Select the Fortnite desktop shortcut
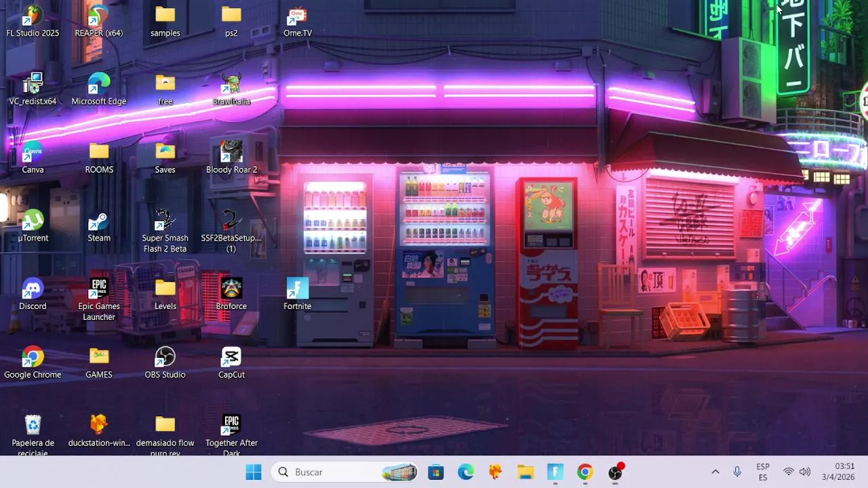The image size is (868, 488). (298, 294)
